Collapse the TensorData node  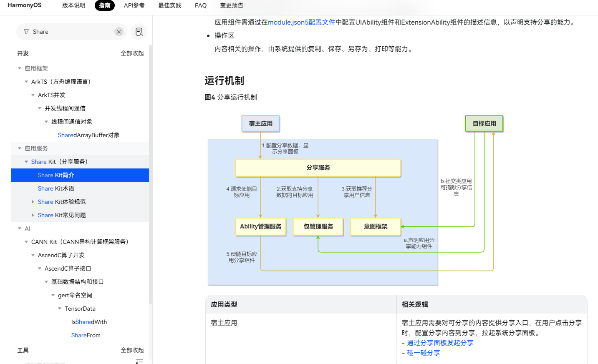click(60, 309)
